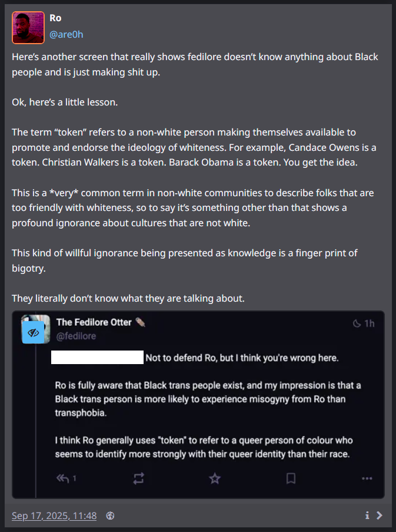Open the @are0h handle link
The width and height of the screenshot is (396, 532).
click(66, 34)
